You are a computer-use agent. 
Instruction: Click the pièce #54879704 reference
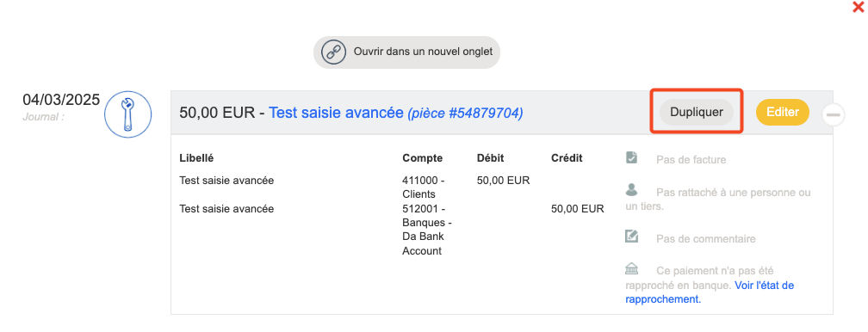pyautogui.click(x=465, y=114)
